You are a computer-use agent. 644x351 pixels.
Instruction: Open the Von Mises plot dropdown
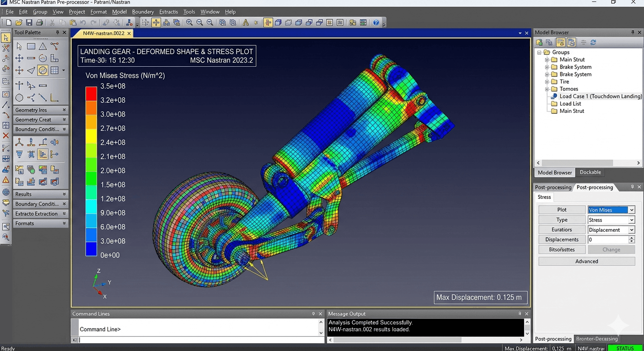click(x=631, y=210)
